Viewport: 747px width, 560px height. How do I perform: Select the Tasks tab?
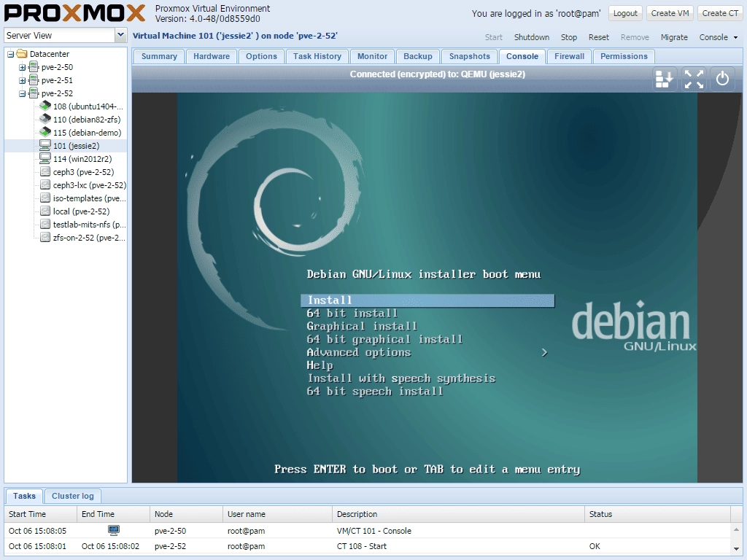tap(24, 496)
